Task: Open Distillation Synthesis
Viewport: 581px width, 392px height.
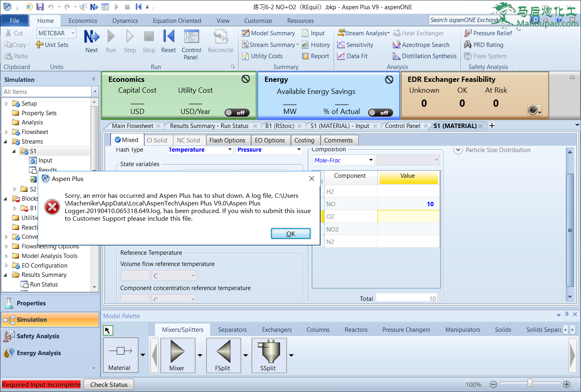Action: coord(425,56)
